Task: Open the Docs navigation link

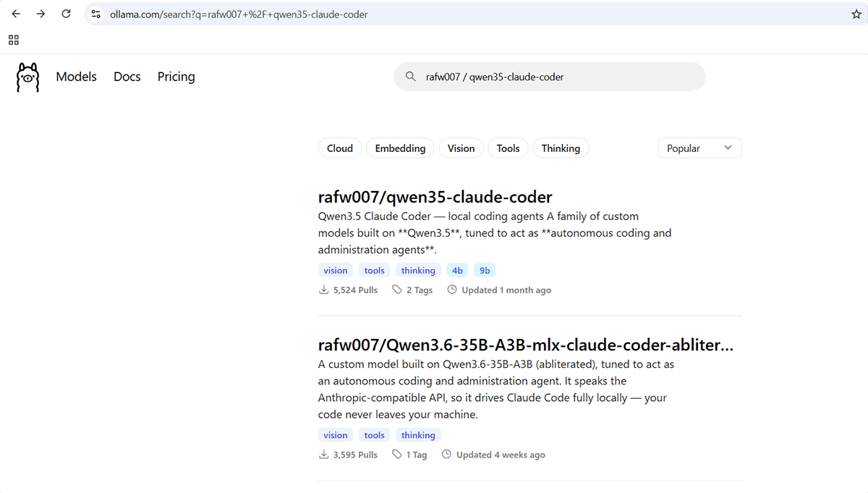Action: pos(127,77)
